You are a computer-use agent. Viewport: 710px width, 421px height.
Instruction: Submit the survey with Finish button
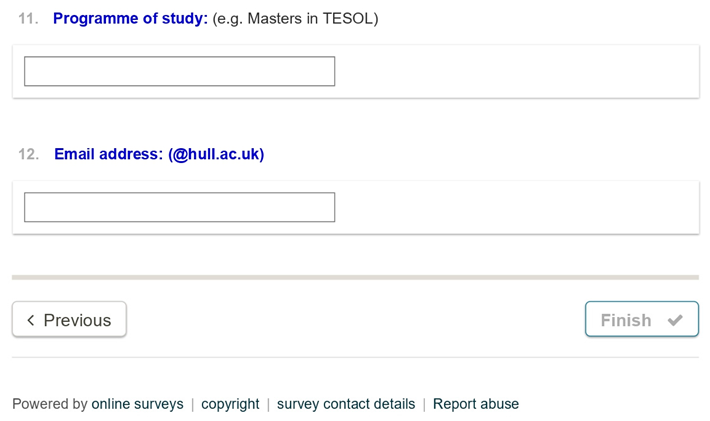[641, 320]
